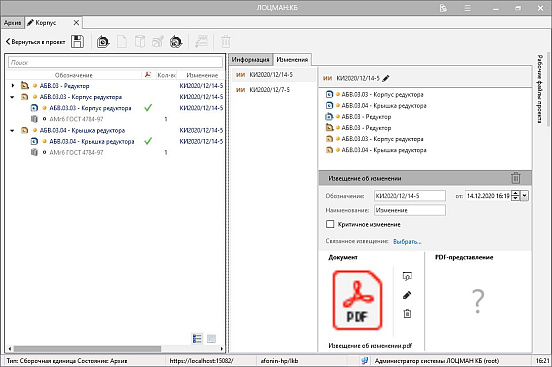Click the first toolbar icon after Save

click(x=103, y=42)
